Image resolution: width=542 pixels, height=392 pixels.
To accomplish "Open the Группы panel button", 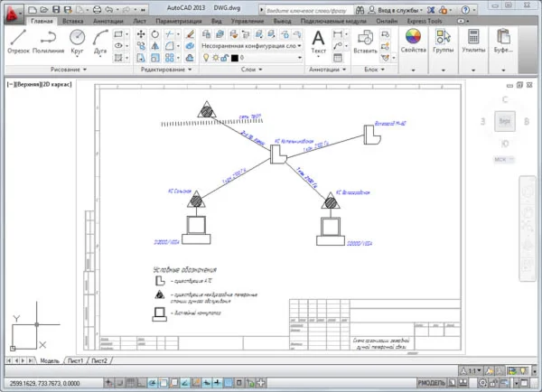I will (444, 42).
